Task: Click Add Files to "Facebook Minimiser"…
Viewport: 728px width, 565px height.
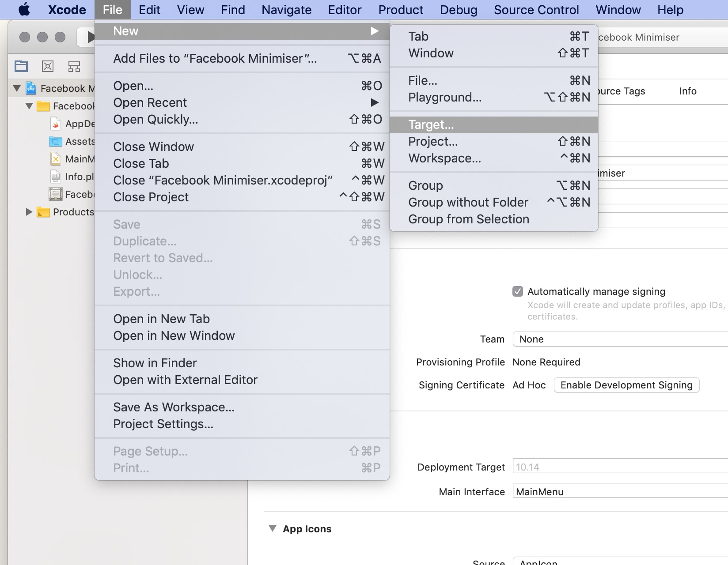Action: coord(242,58)
